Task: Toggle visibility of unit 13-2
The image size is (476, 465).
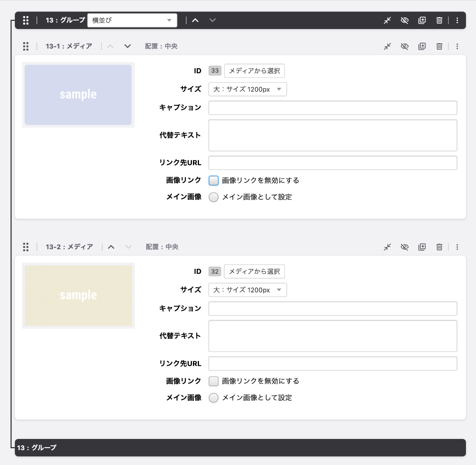Action: coord(405,247)
